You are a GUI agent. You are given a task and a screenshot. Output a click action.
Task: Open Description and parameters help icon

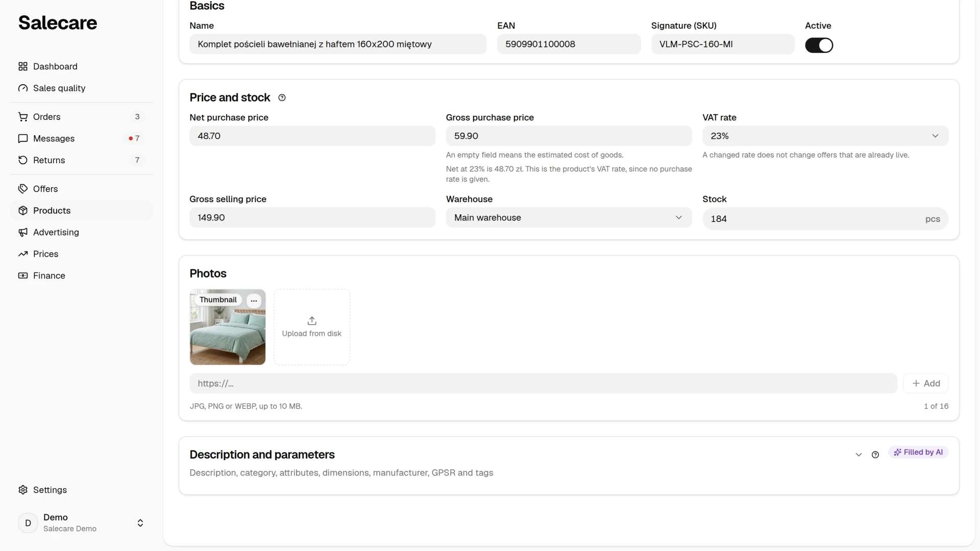click(x=875, y=455)
